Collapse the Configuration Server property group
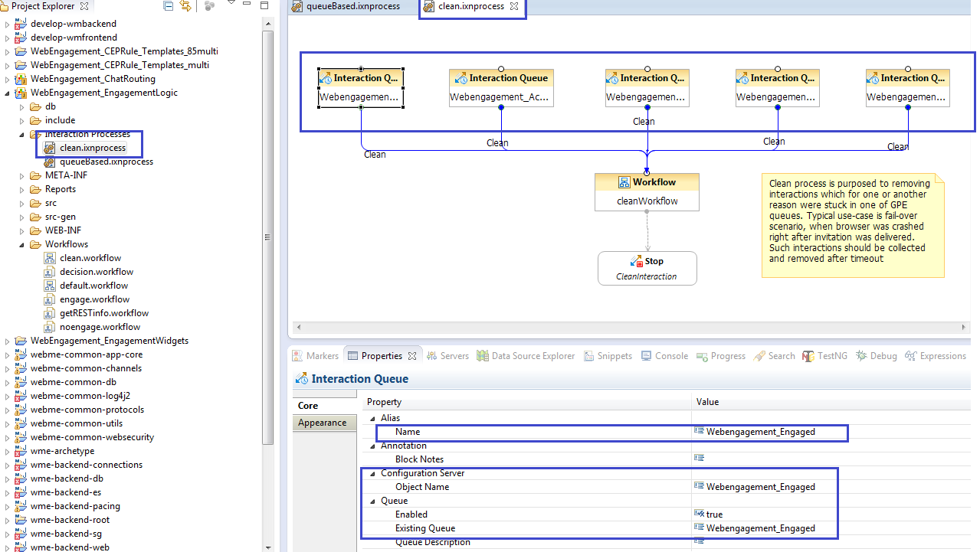This screenshot has height=552, width=980. (373, 473)
